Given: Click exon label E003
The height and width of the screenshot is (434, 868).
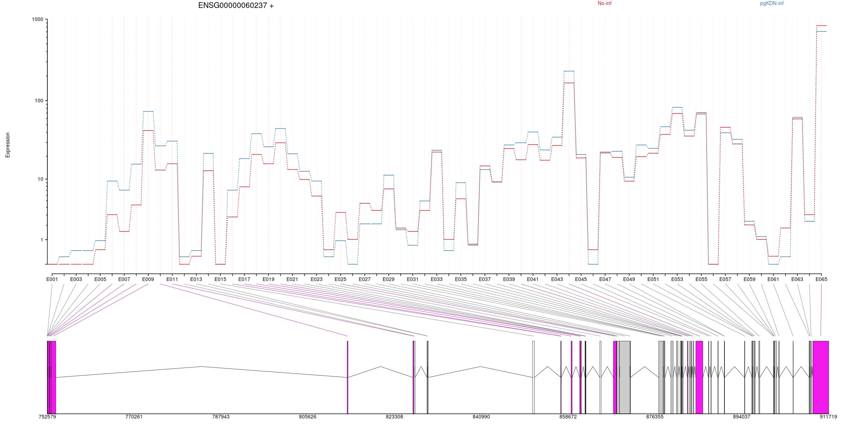Looking at the screenshot, I should (76, 279).
